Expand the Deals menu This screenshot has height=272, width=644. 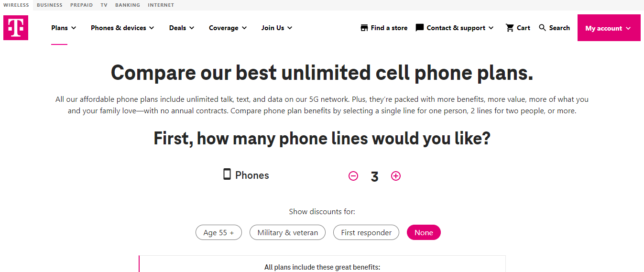point(182,28)
